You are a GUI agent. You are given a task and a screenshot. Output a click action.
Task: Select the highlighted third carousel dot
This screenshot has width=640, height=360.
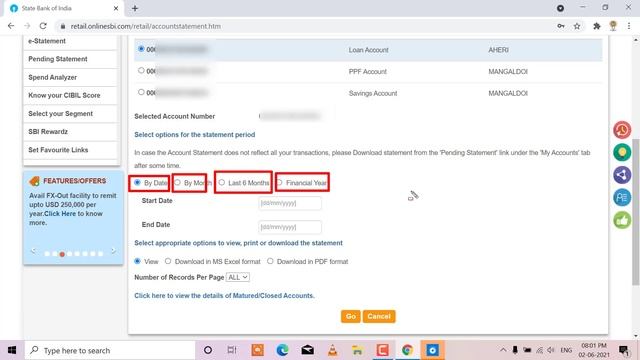coord(62,254)
